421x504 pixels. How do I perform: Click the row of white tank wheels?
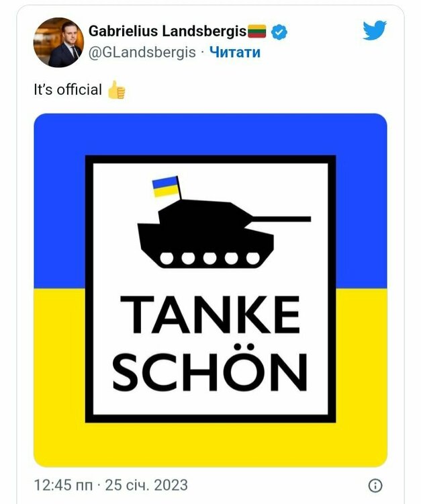(x=208, y=257)
